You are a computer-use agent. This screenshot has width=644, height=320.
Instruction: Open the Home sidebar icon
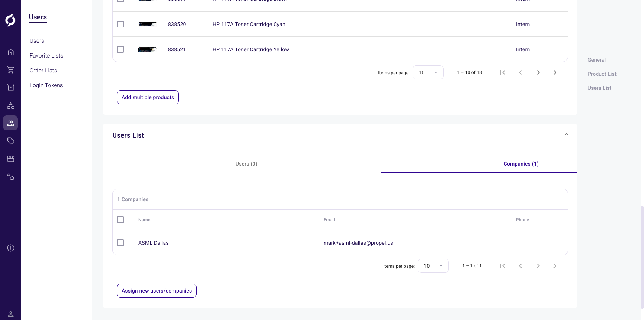(11, 52)
